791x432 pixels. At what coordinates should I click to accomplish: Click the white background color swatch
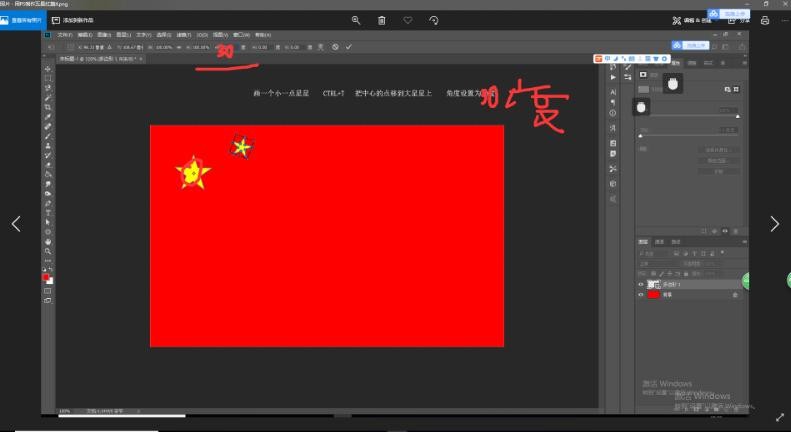tap(50, 281)
